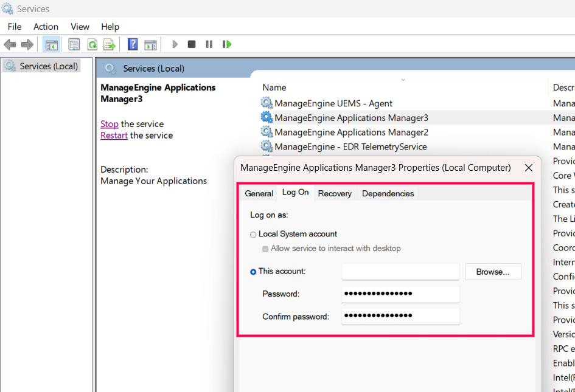575x392 pixels.
Task: Open the Properties toolbar icon
Action: tap(74, 44)
